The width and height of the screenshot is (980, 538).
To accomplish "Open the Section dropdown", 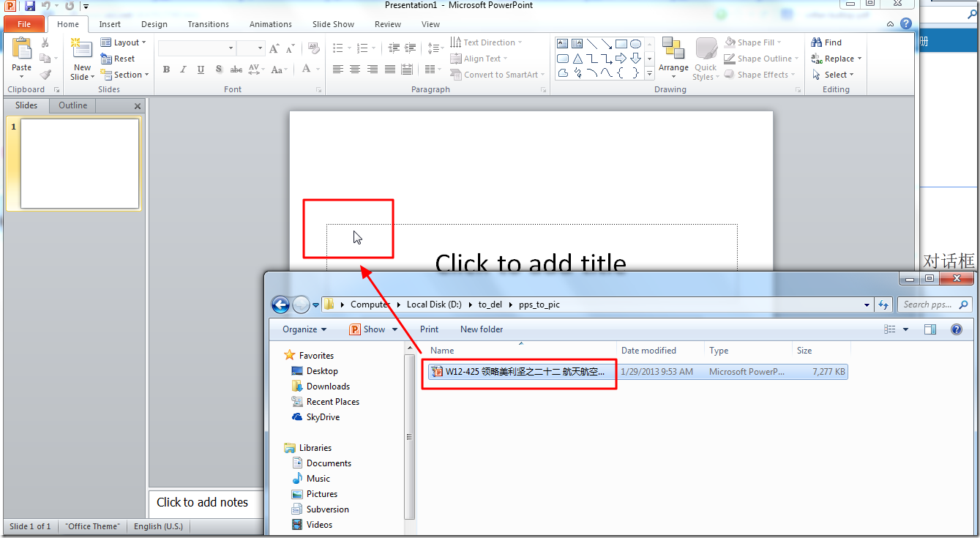I will [125, 75].
